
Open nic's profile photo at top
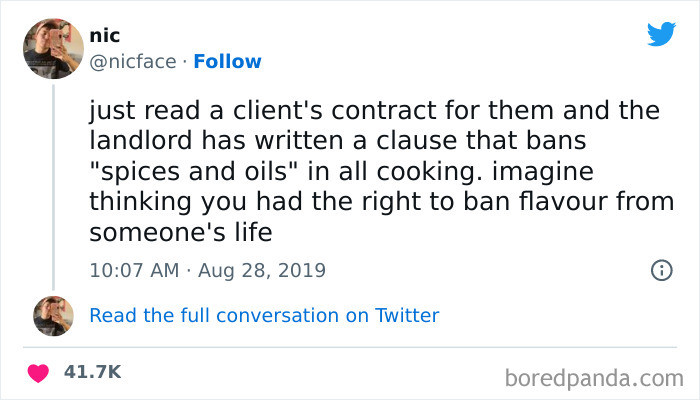coord(52,48)
